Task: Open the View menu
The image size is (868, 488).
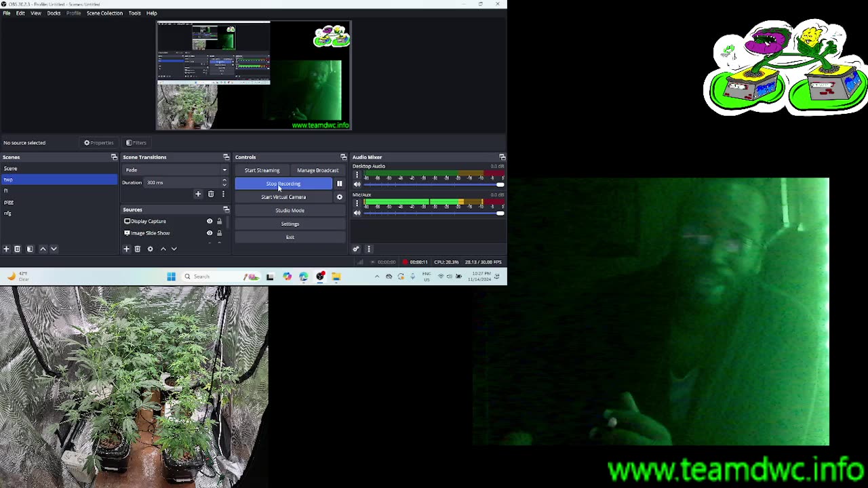Action: tap(36, 13)
